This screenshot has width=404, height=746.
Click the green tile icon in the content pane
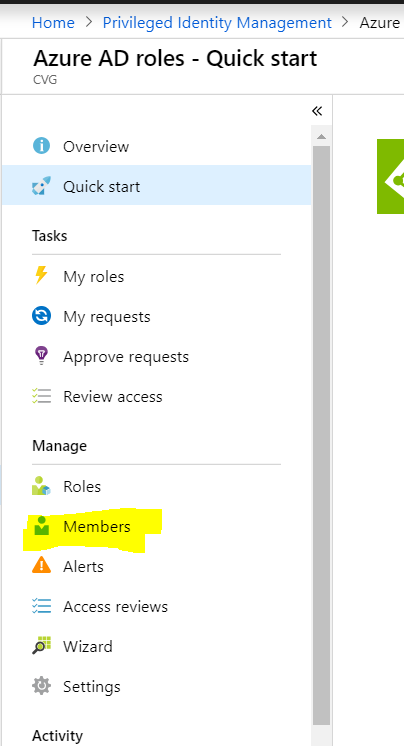click(390, 176)
